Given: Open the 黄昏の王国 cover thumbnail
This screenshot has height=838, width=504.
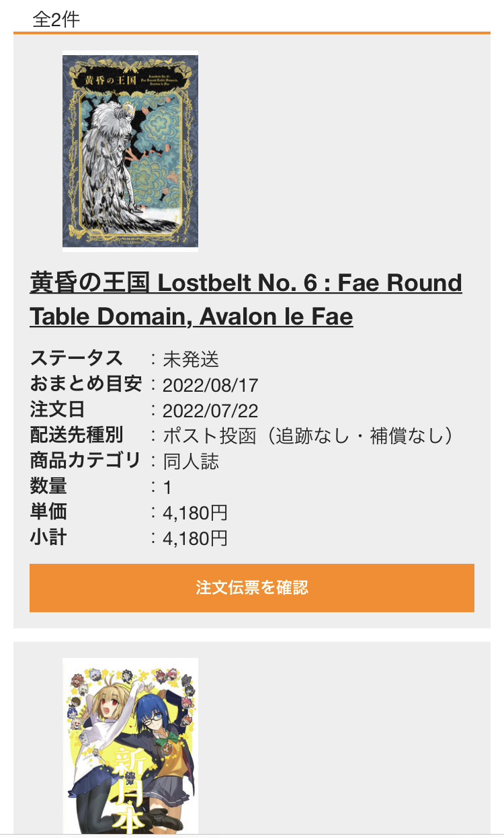Looking at the screenshot, I should (x=130, y=150).
